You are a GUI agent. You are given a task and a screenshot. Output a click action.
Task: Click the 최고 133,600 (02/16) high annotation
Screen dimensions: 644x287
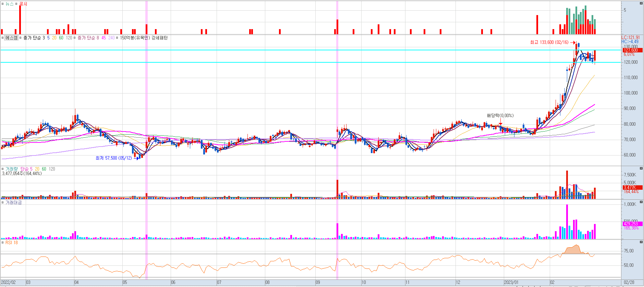click(549, 42)
